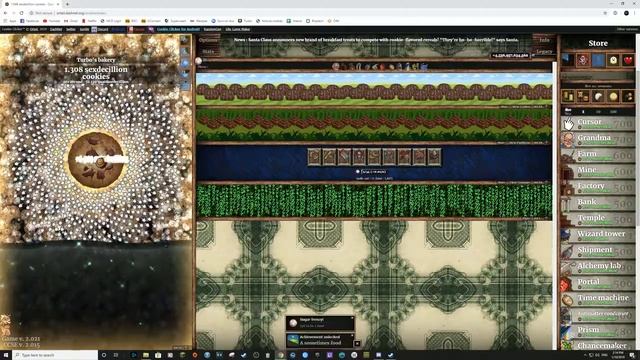640x360 pixels.
Task: Select the solid blue square store upgrade
Action: pyautogui.click(x=598, y=60)
